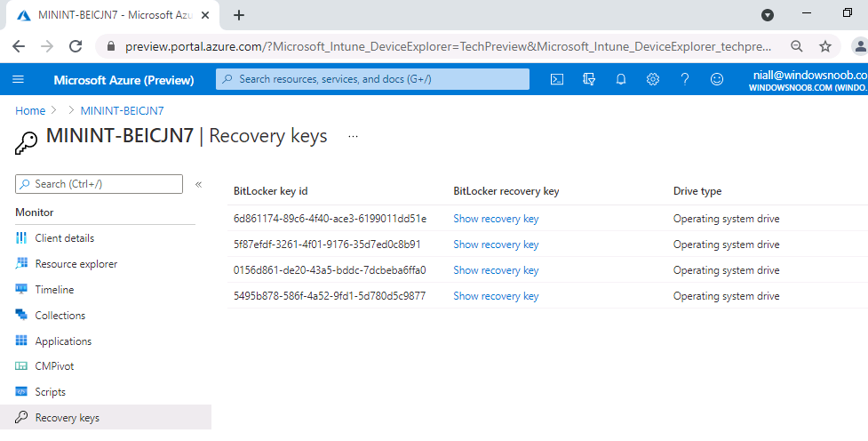Open the portal settings gear
This screenshot has height=441, width=868.
(653, 79)
